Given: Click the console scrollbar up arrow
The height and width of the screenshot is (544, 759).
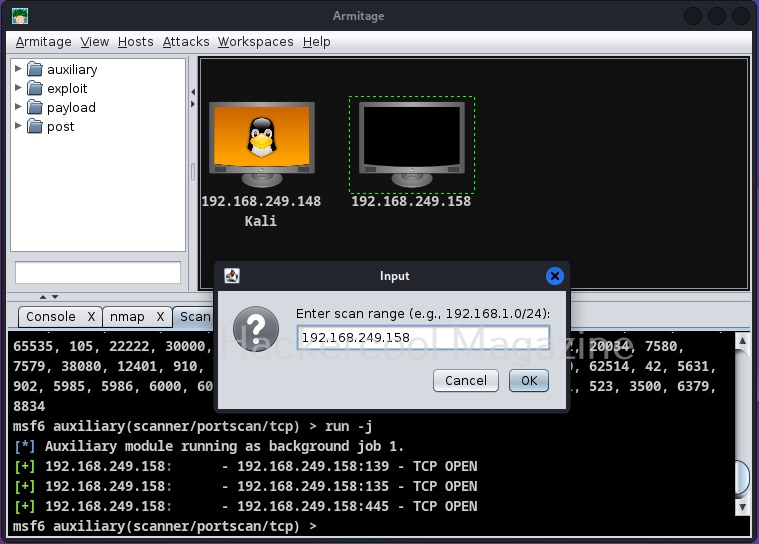Looking at the screenshot, I should tap(743, 340).
